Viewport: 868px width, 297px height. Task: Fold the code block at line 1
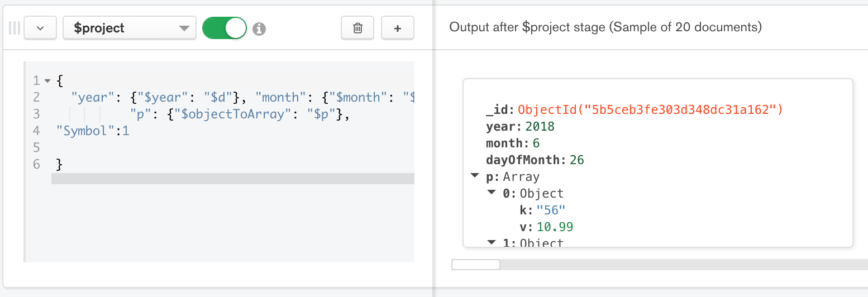click(47, 81)
